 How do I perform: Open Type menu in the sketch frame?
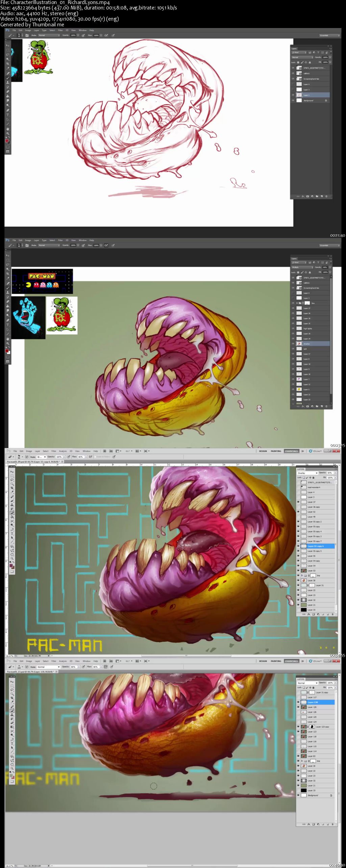click(x=44, y=30)
